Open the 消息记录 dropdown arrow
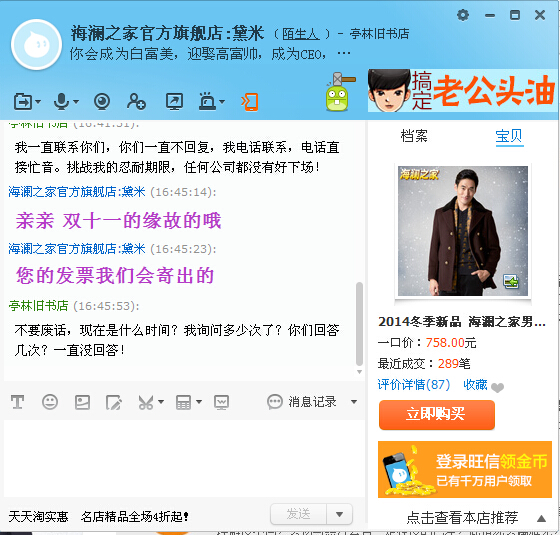 tap(354, 402)
